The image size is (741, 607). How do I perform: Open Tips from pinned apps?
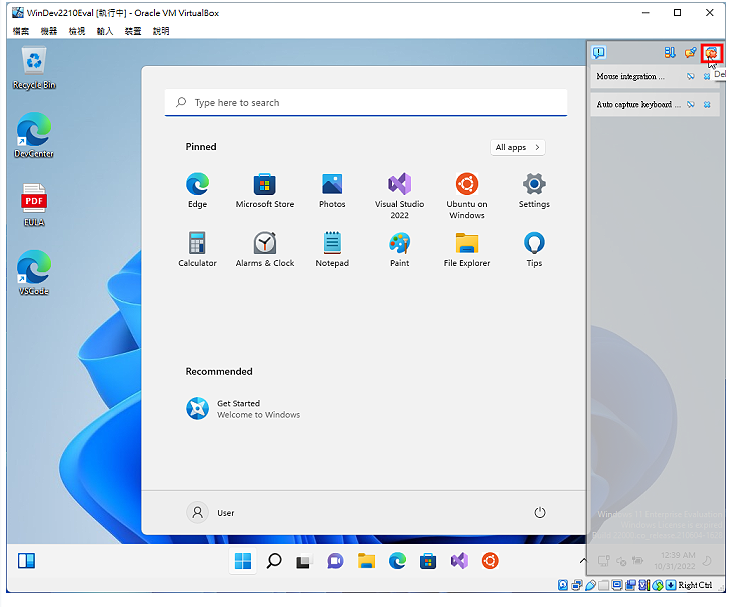coord(534,249)
